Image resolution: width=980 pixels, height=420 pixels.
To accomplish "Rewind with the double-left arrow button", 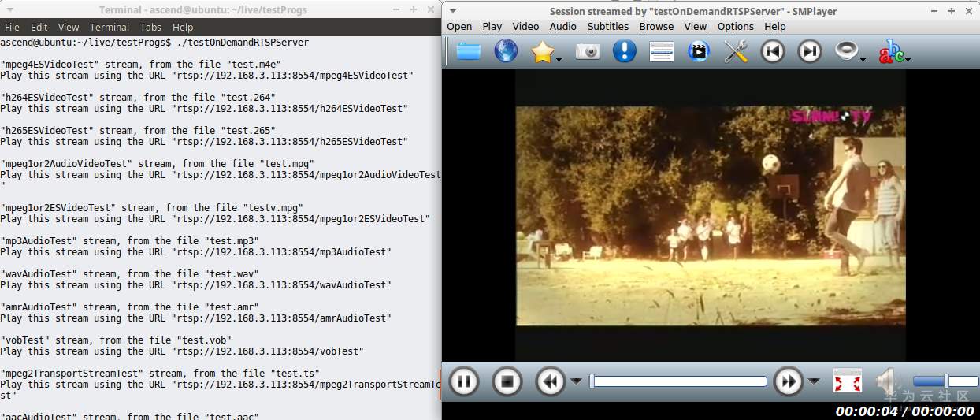I will click(551, 382).
